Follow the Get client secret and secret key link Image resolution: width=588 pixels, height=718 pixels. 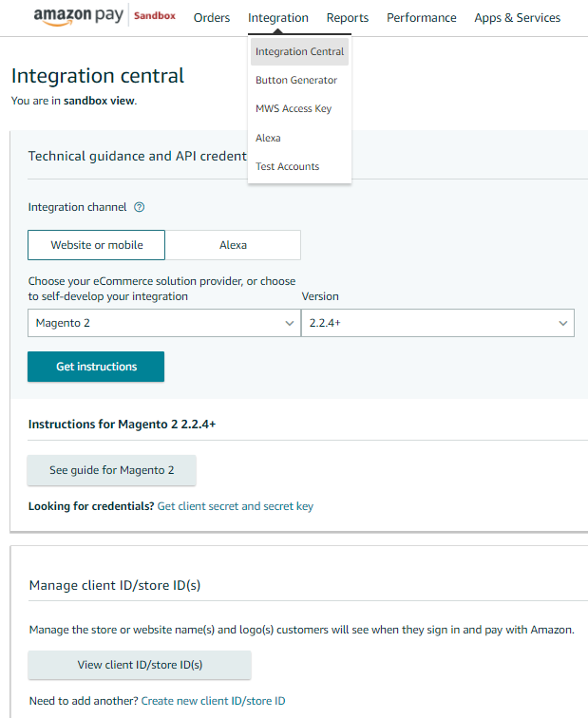coord(235,506)
